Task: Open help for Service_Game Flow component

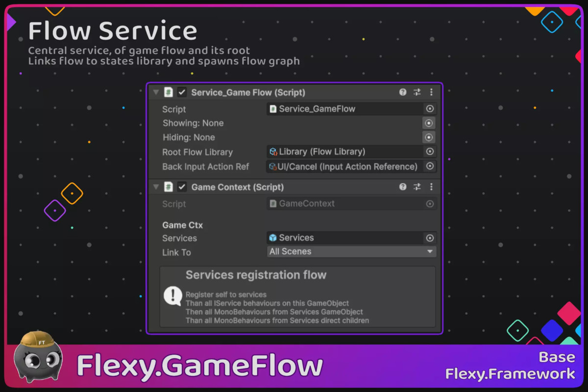Action: tap(403, 92)
